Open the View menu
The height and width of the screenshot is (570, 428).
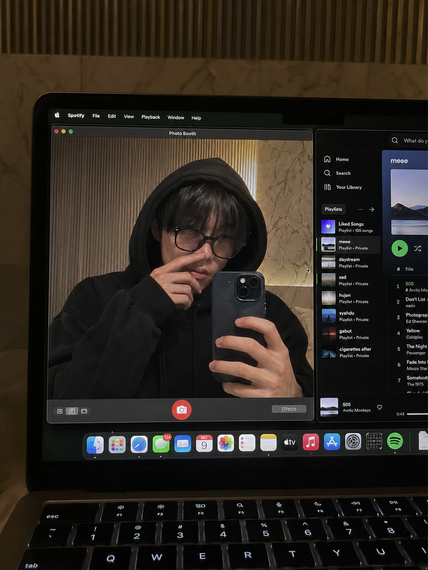click(x=129, y=116)
